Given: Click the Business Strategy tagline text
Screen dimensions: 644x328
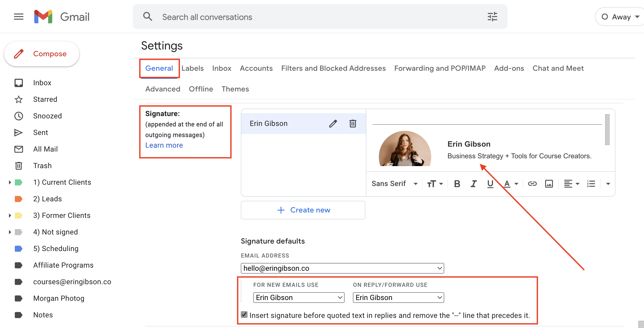Looking at the screenshot, I should (x=519, y=156).
